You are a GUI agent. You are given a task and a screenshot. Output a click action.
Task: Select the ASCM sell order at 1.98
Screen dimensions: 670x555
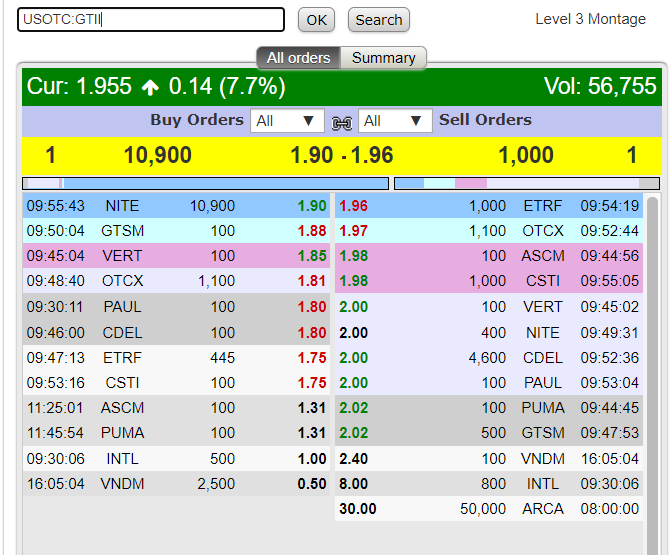[x=489, y=255]
